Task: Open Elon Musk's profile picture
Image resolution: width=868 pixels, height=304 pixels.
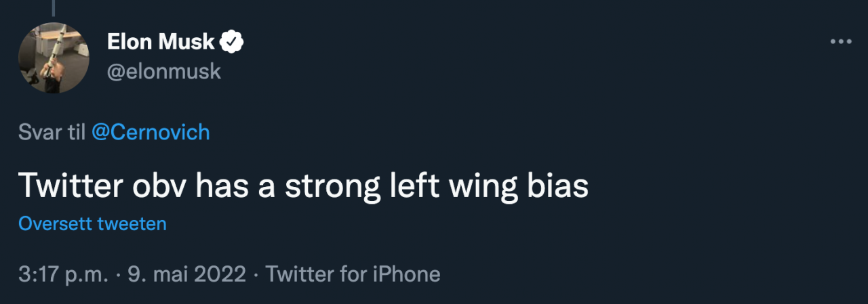Action: [x=54, y=58]
